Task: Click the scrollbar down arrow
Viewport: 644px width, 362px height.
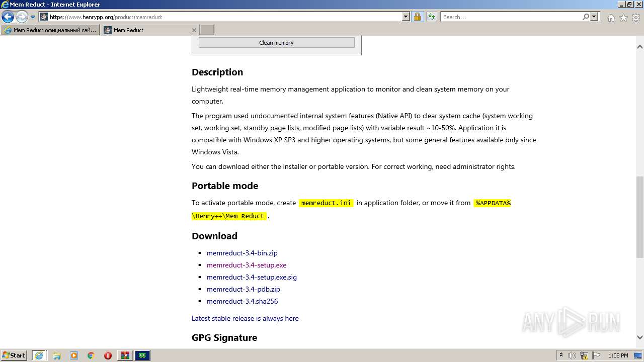Action: [x=639, y=337]
